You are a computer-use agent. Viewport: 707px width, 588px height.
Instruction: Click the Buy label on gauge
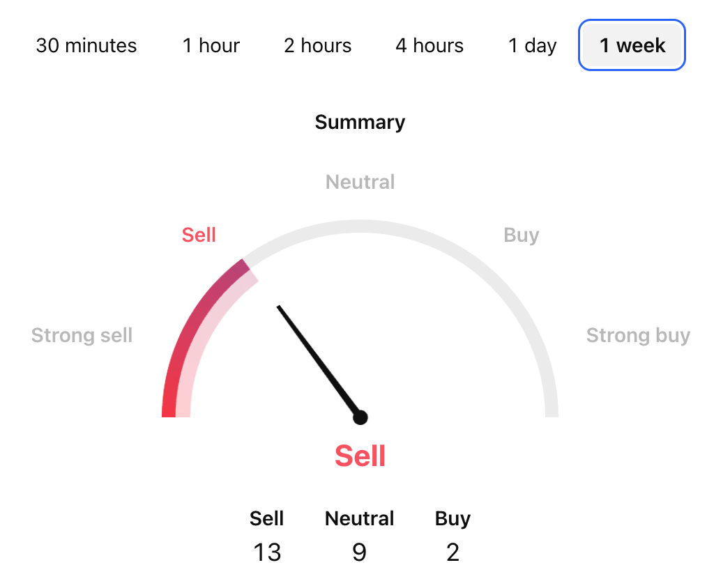[x=522, y=235]
